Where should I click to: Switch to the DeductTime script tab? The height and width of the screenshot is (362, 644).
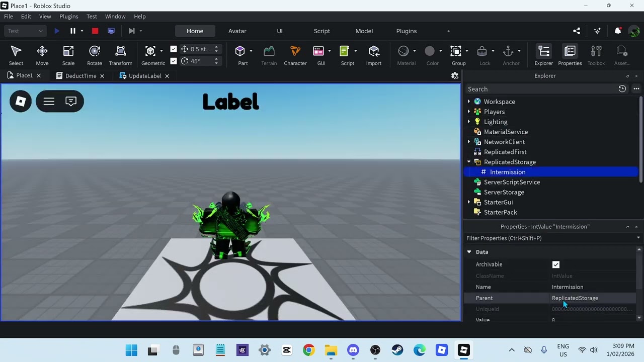click(x=80, y=76)
